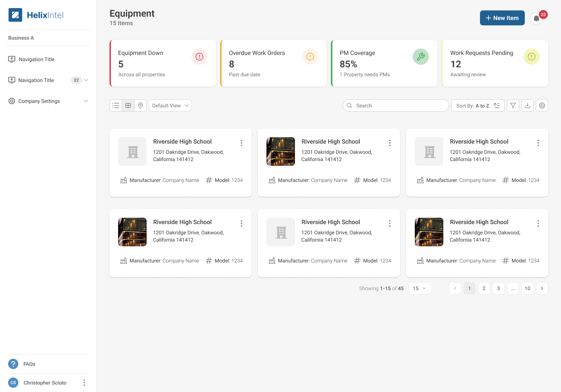The width and height of the screenshot is (561, 392).
Task: Click the pagination ellipsis button
Action: point(513,288)
